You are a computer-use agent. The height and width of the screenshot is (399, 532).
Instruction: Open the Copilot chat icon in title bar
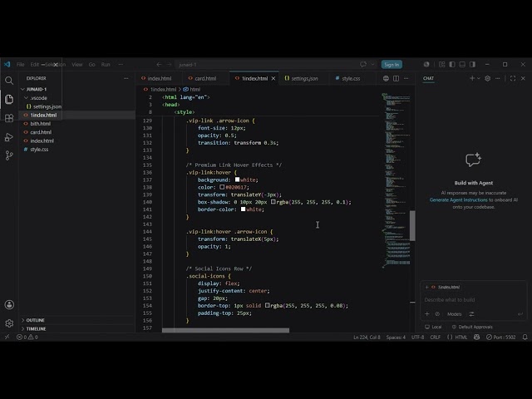coord(363,65)
